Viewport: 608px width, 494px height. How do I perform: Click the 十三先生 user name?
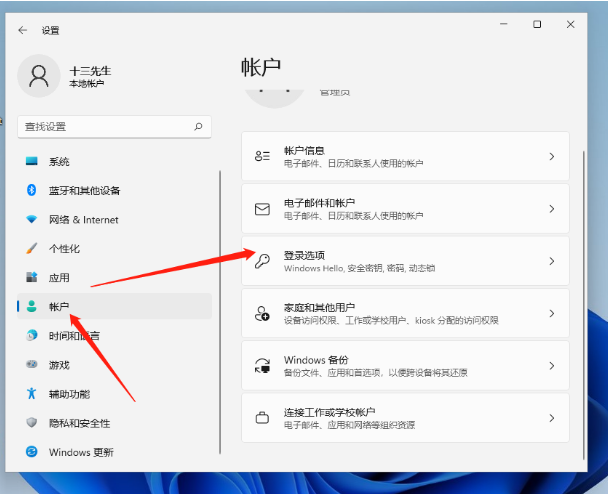click(x=90, y=71)
